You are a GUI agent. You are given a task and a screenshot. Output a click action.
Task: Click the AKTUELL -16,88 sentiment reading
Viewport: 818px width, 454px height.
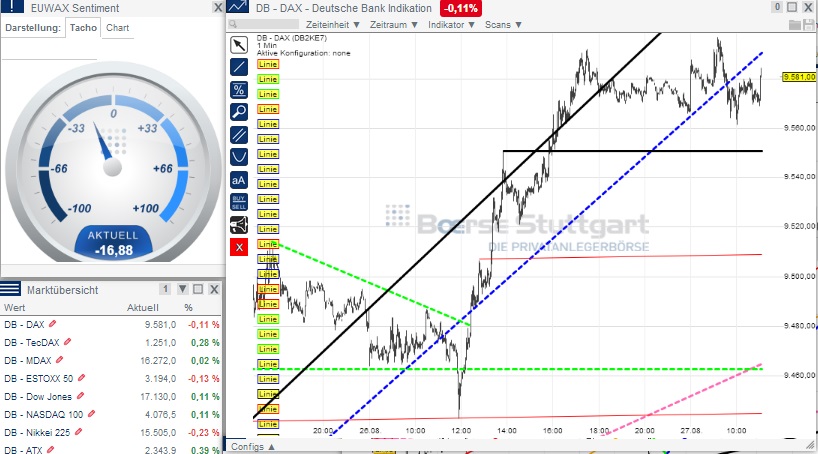(x=113, y=243)
